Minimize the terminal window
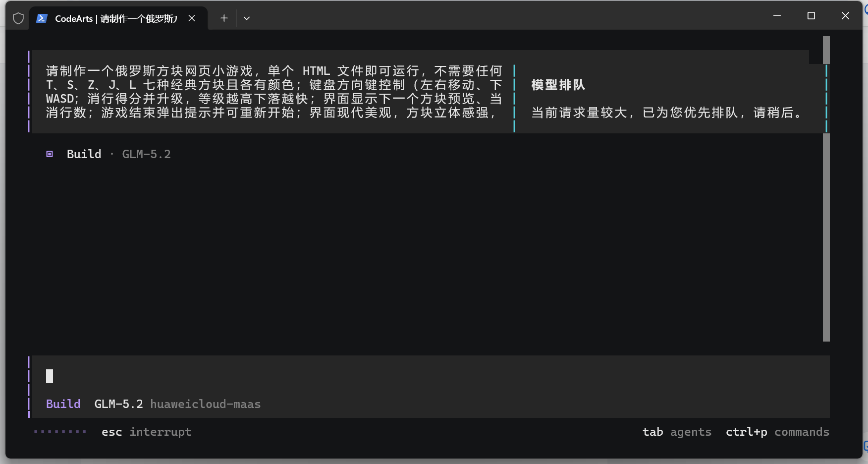Image resolution: width=868 pixels, height=464 pixels. [777, 16]
